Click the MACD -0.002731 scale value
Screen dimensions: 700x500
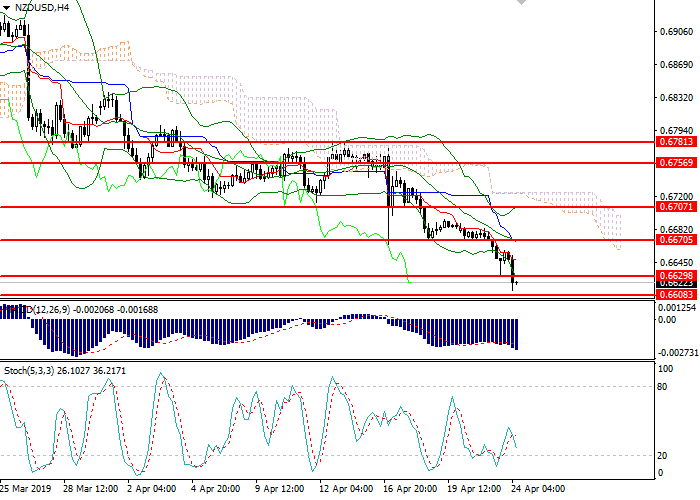point(676,354)
